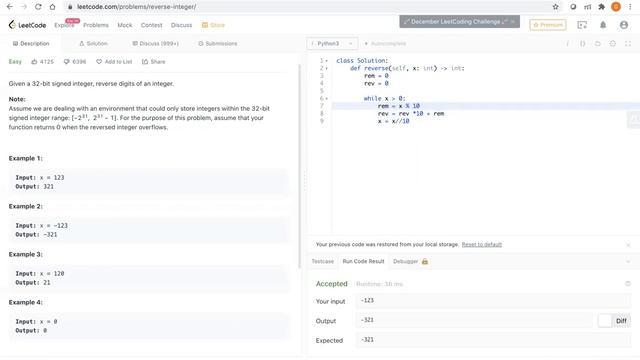640x360 pixels.
Task: Format code with braces icon
Action: coord(582,43)
